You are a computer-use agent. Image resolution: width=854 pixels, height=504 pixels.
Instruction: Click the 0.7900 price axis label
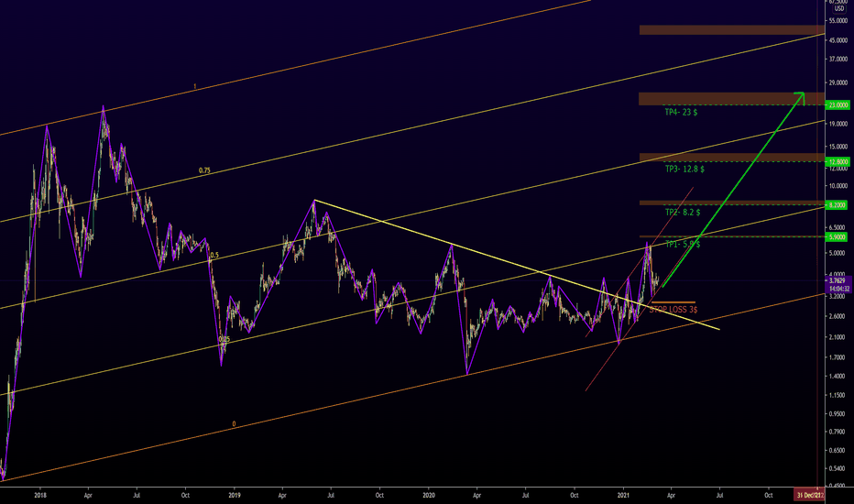(x=838, y=433)
